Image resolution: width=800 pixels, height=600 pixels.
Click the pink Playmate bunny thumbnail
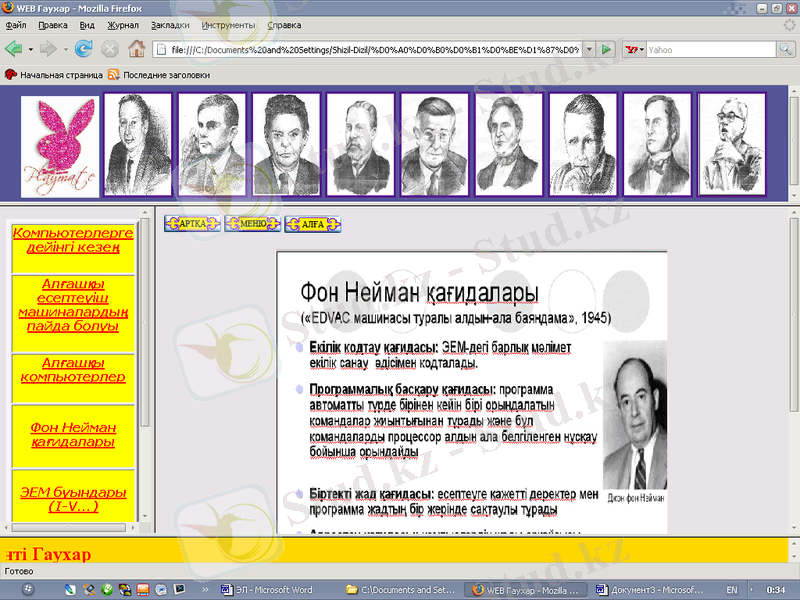(60, 146)
